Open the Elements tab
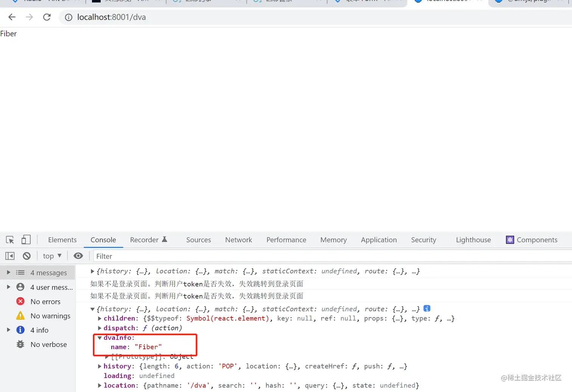This screenshot has height=392, width=572. [62, 240]
